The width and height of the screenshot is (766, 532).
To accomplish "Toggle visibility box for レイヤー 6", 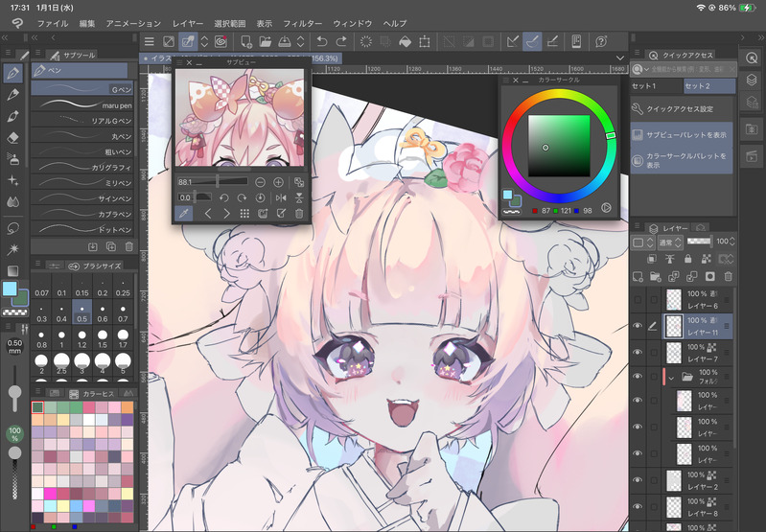I will click(638, 299).
